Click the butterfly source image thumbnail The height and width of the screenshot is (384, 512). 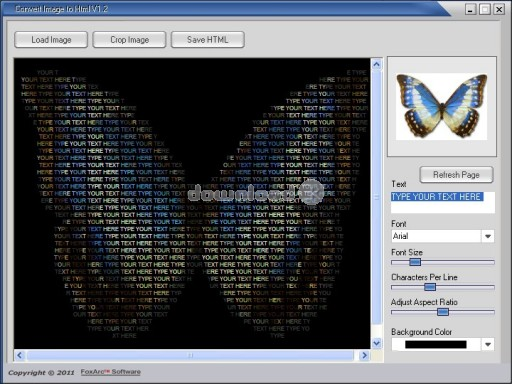[x=442, y=106]
